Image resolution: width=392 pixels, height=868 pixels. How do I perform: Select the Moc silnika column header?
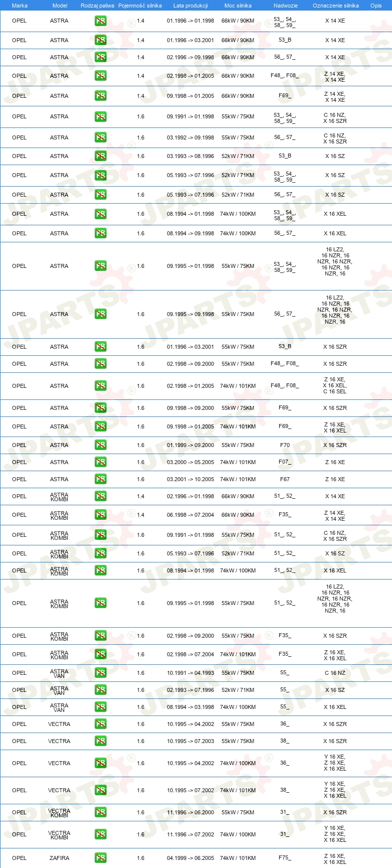pos(238,6)
